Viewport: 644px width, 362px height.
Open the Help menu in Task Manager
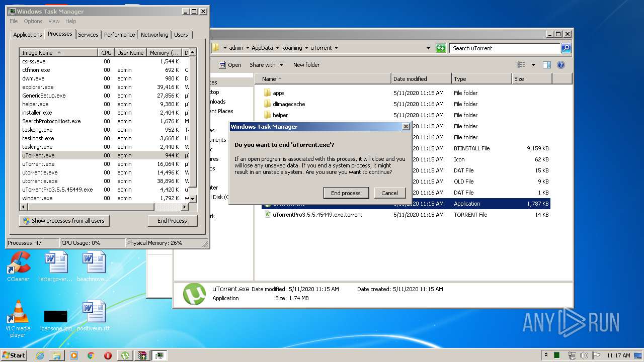[x=71, y=21]
